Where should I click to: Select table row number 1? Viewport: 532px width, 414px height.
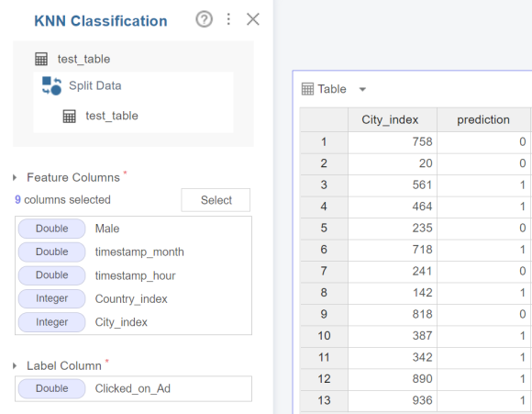pos(324,142)
